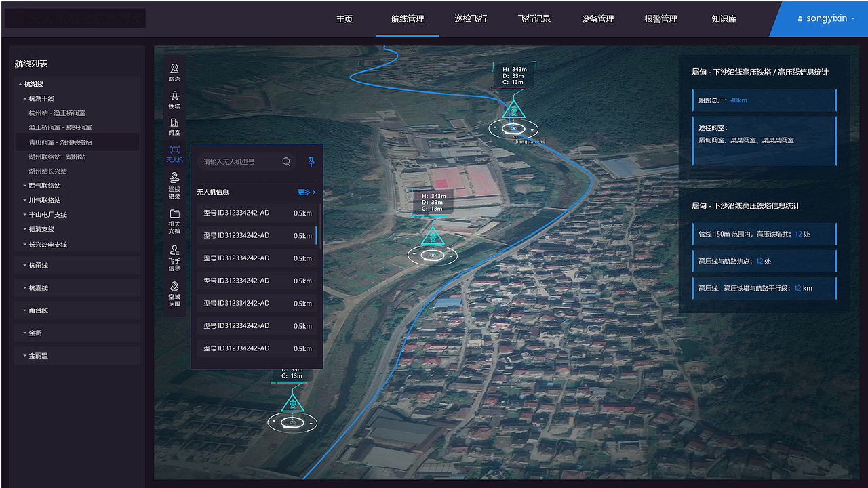Switch to the 巡检飞行 tab
The height and width of the screenshot is (488, 868).
(471, 19)
